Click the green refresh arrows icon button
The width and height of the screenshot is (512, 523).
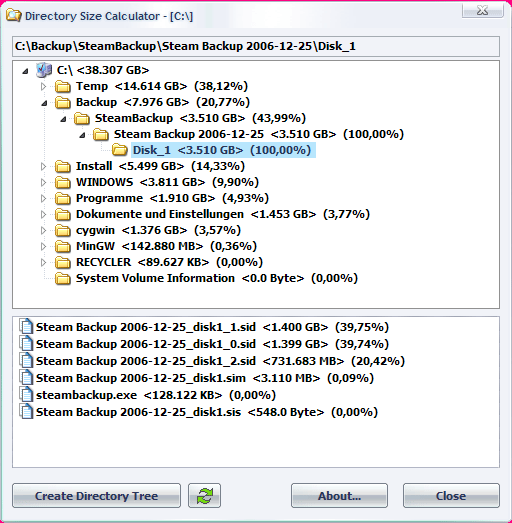click(204, 495)
